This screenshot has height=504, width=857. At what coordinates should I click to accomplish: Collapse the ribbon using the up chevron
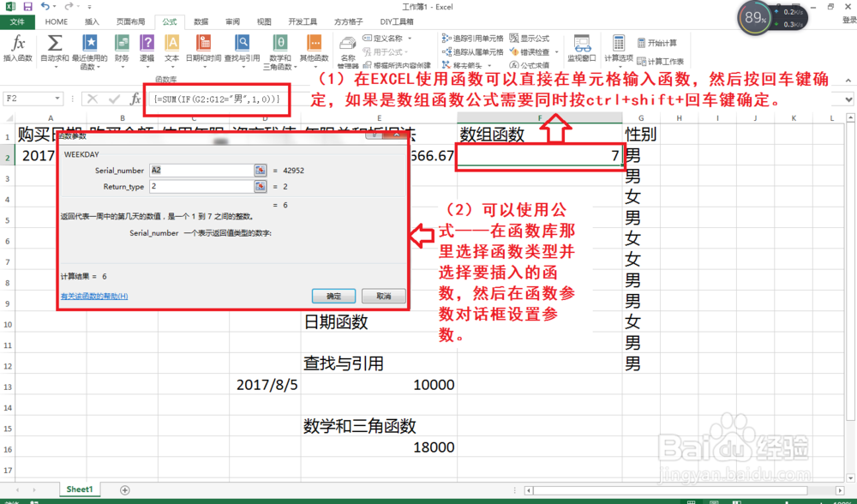[x=848, y=81]
